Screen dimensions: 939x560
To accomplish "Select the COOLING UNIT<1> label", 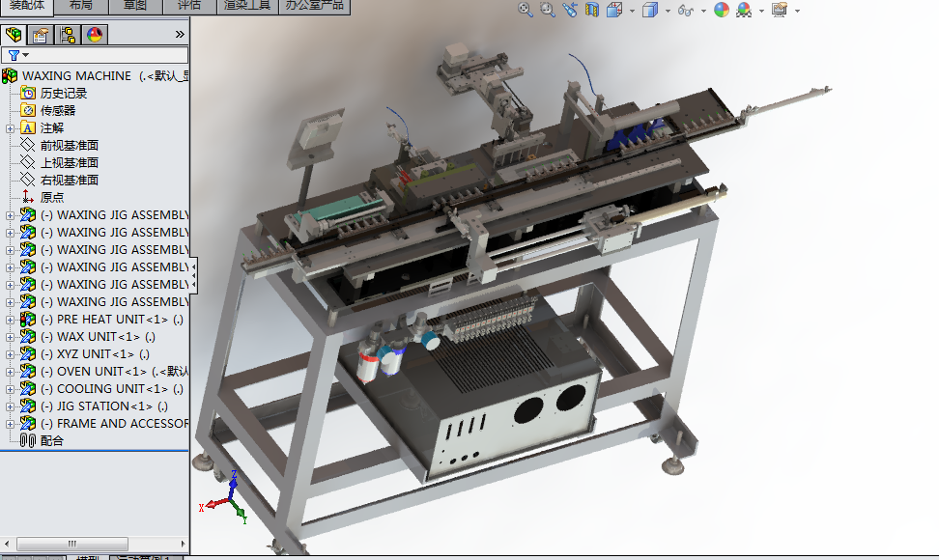I will click(x=113, y=388).
